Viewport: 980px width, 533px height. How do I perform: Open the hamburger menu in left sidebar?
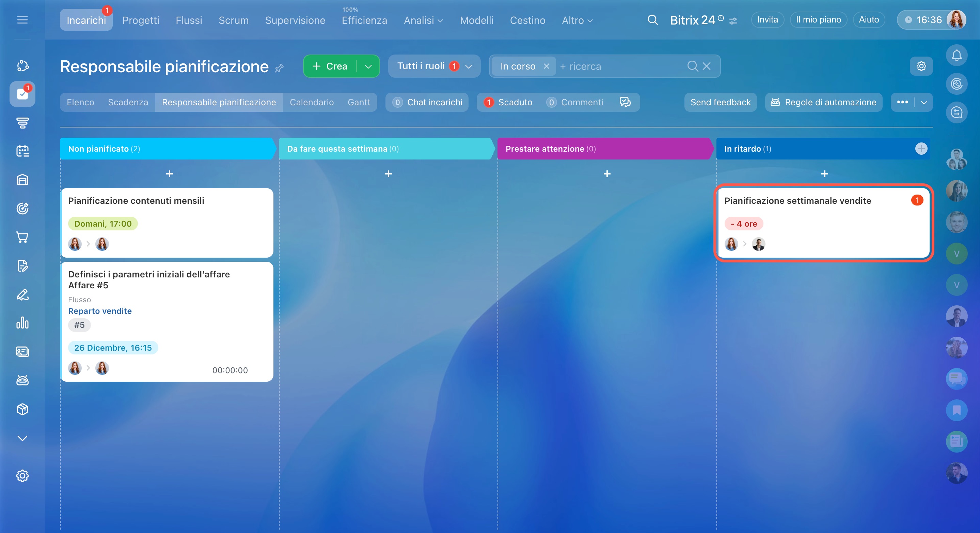pyautogui.click(x=22, y=20)
